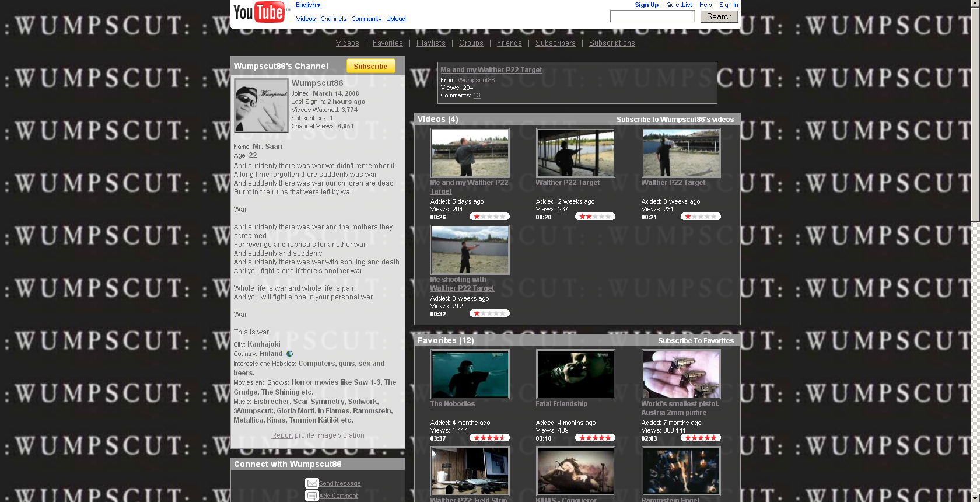
Task: Click the Send Message envelope icon
Action: tap(311, 483)
